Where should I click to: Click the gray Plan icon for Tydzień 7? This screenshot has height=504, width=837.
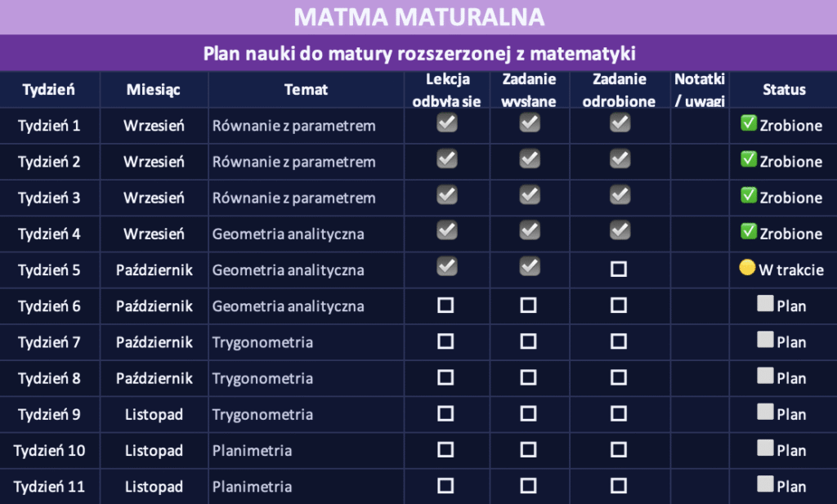click(x=765, y=340)
